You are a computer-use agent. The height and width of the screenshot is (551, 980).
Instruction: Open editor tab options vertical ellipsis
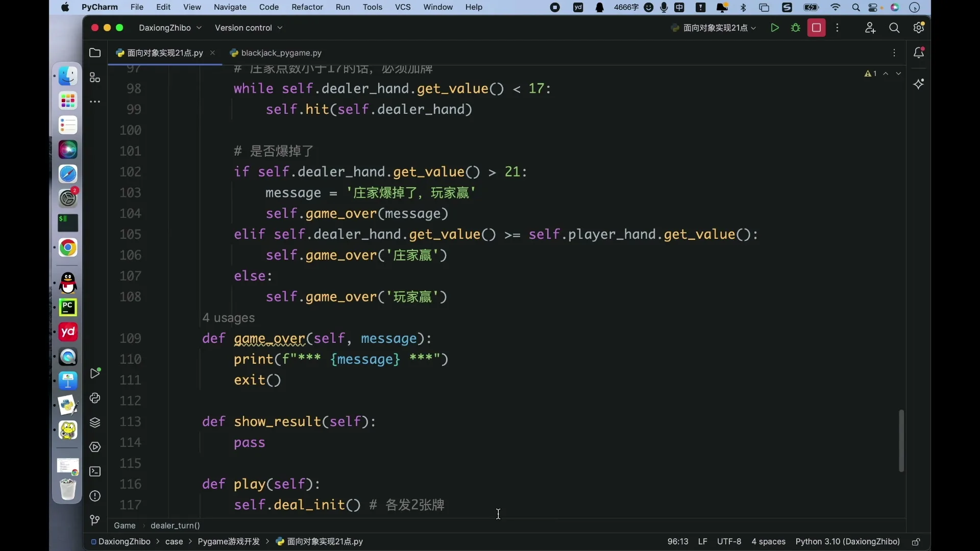point(894,53)
